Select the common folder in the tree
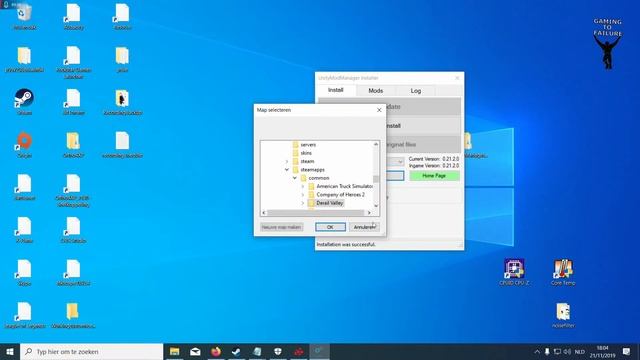 tap(319, 178)
